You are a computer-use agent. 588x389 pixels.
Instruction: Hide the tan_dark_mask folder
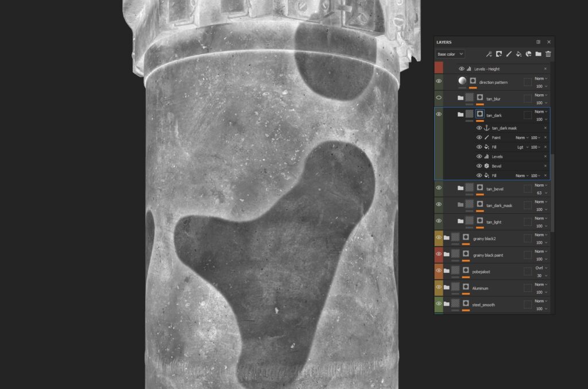(439, 204)
